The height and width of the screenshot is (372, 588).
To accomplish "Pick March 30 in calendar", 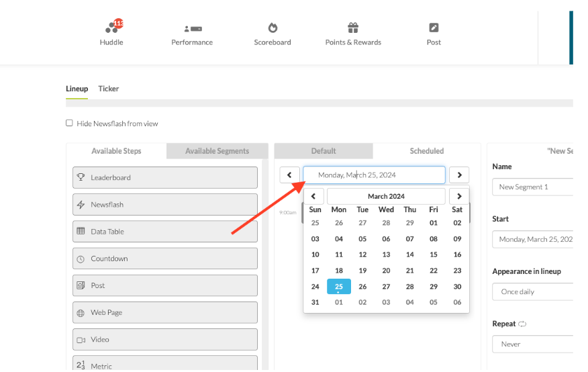I will point(457,287).
